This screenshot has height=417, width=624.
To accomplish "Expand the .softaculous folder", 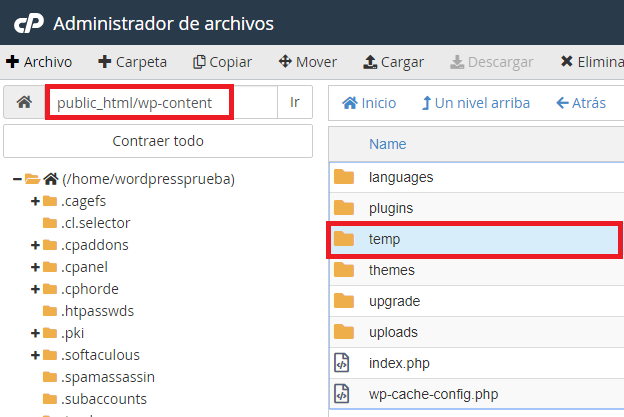I will point(35,355).
